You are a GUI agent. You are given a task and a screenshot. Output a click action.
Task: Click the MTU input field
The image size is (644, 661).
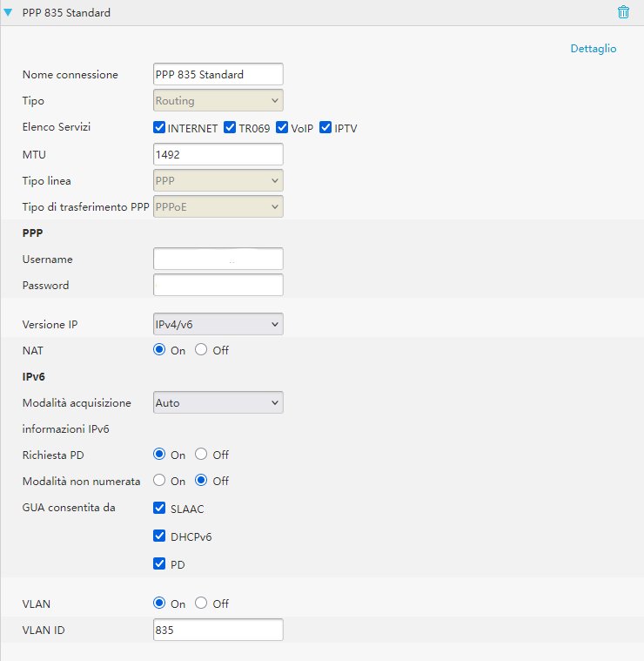(x=218, y=154)
